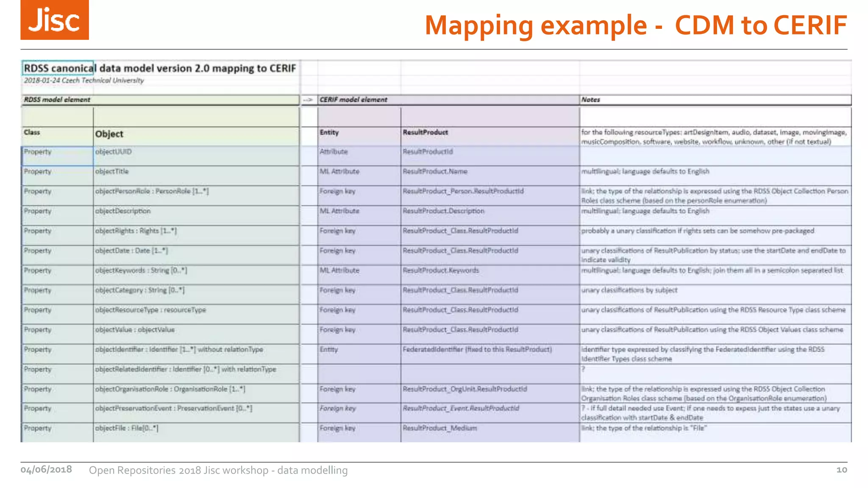This screenshot has height=488, width=868.
Task: Click the slide number '10'
Action: (x=842, y=469)
